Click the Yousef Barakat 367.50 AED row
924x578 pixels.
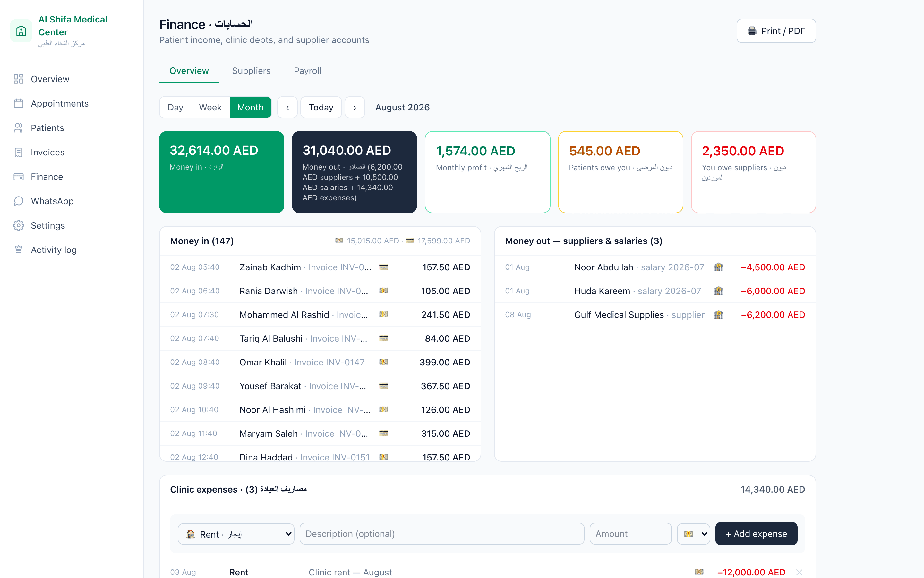point(320,386)
